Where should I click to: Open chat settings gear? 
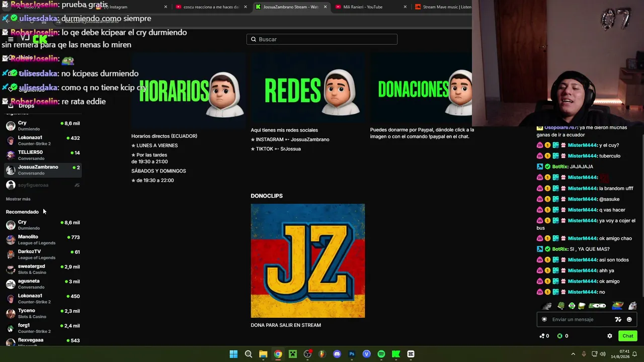(x=610, y=336)
